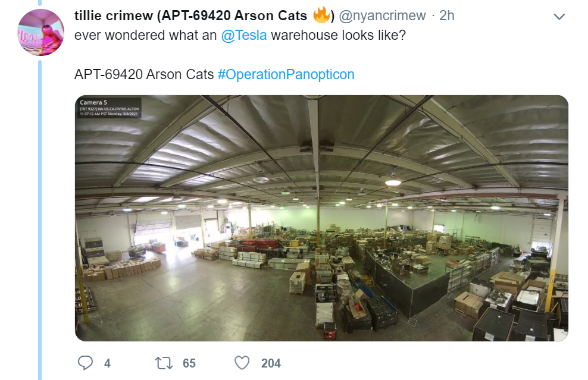Open the warehouse camera image
Image resolution: width=588 pixels, height=380 pixels.
[x=321, y=218]
